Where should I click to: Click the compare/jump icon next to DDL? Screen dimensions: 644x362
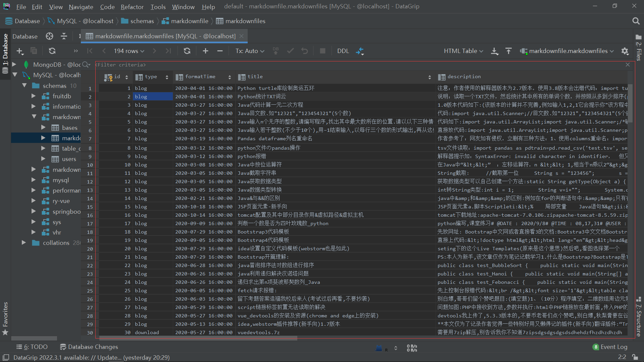click(x=360, y=51)
